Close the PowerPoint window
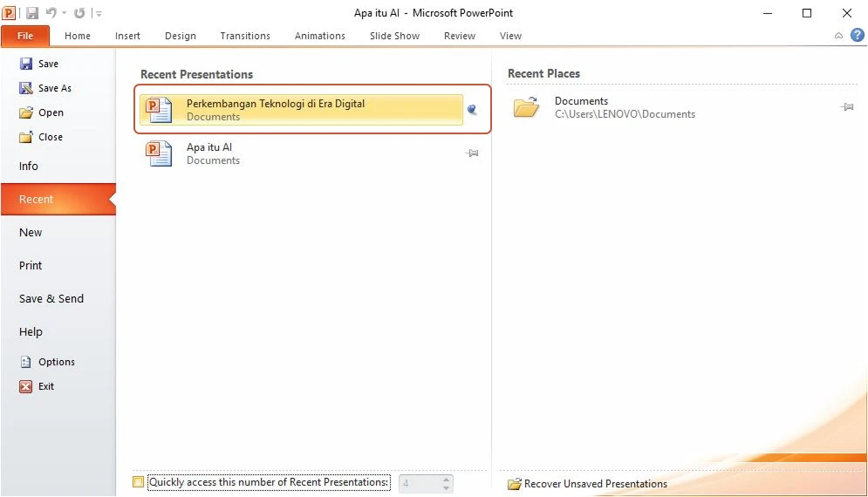 pos(847,13)
